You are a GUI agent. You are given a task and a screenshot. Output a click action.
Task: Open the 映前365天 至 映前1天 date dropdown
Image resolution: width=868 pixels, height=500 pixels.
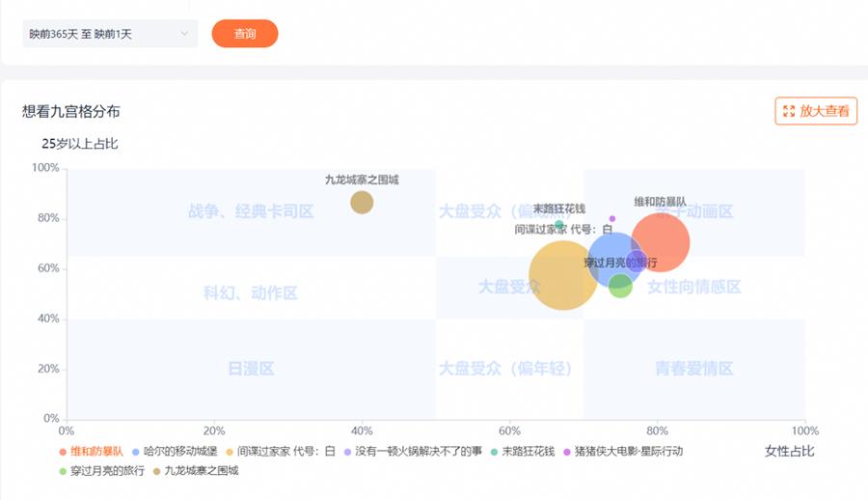[110, 34]
